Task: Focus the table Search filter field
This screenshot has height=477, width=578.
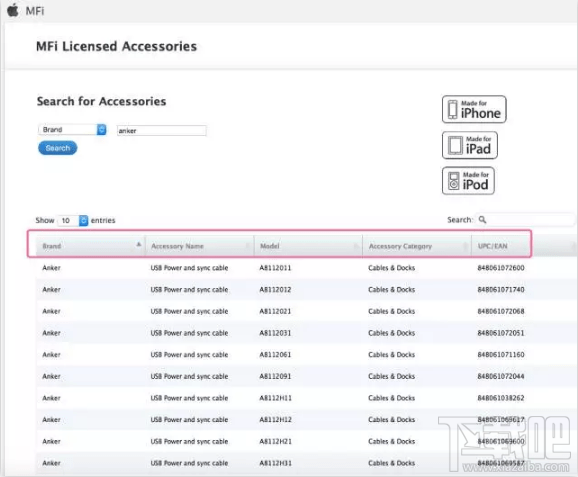Action: tap(525, 220)
